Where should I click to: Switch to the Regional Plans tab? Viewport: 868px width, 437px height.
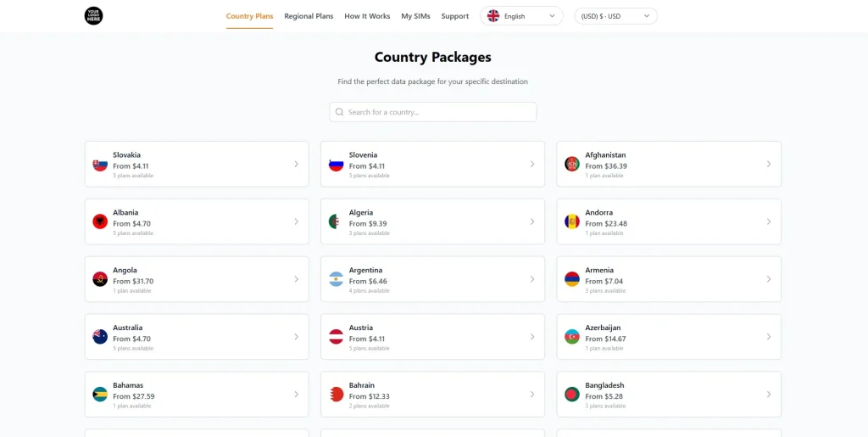[309, 16]
